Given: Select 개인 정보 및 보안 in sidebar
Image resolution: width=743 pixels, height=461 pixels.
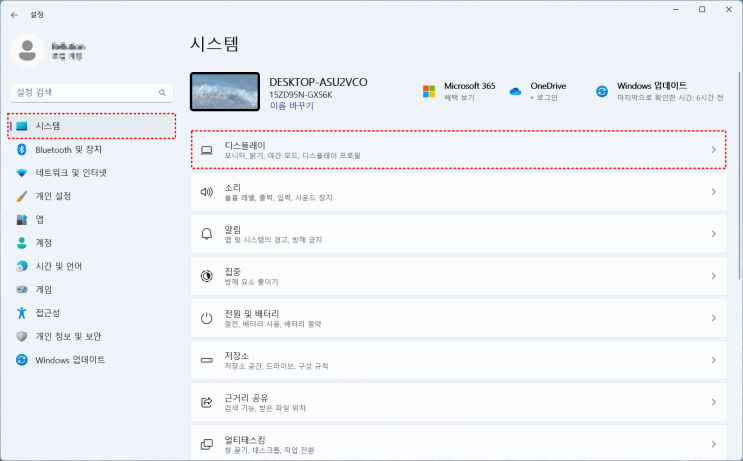Looking at the screenshot, I should (91, 336).
